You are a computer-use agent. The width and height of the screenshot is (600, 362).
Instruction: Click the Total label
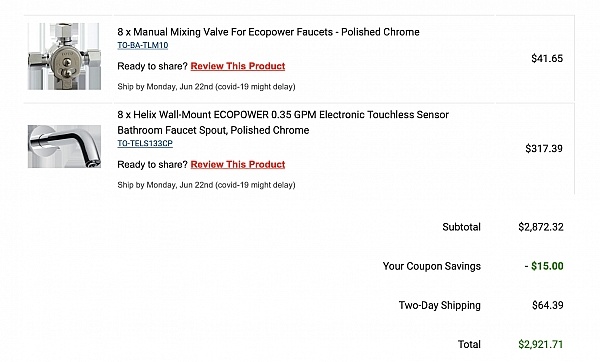[x=469, y=344]
